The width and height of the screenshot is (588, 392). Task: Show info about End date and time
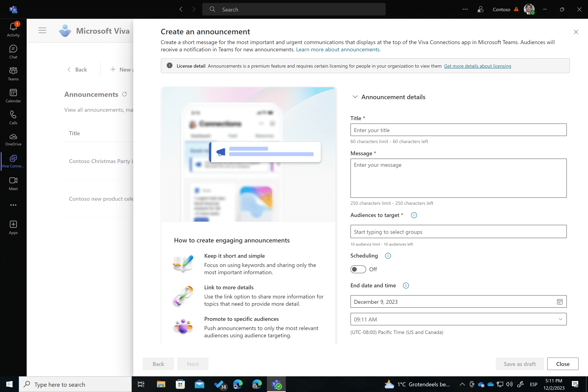[x=406, y=286]
